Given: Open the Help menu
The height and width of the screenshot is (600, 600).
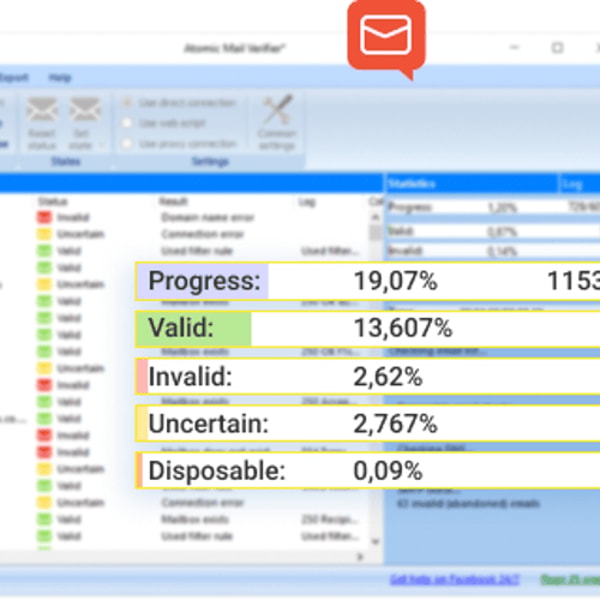Looking at the screenshot, I should pos(60,78).
